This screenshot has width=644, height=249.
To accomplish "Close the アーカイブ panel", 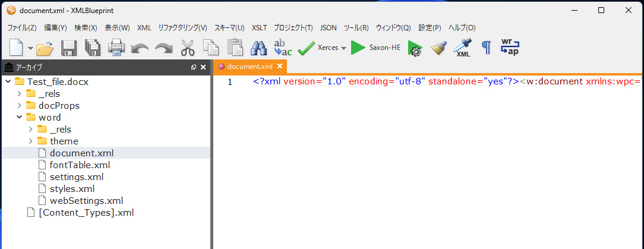I will (x=203, y=67).
